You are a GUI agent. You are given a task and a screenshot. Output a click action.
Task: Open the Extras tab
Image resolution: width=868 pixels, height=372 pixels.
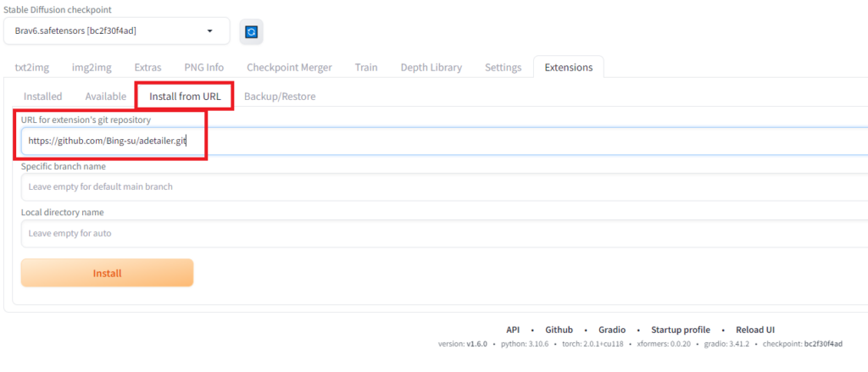[x=147, y=68]
